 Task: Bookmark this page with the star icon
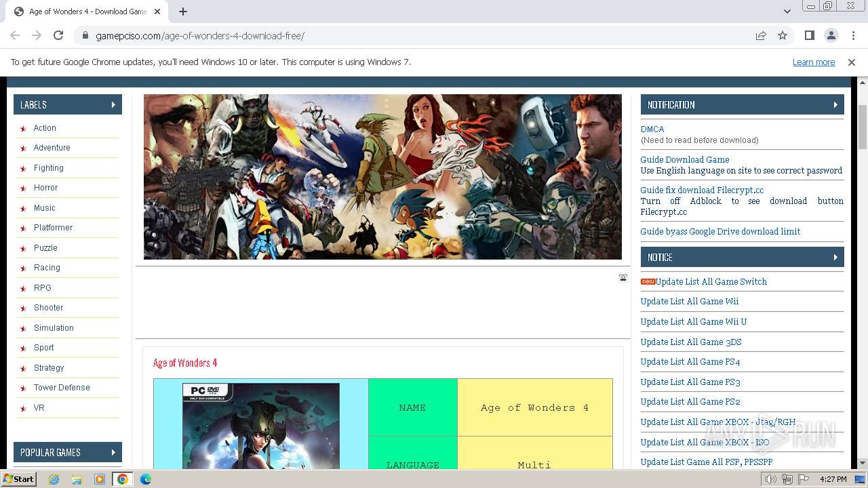coord(783,35)
